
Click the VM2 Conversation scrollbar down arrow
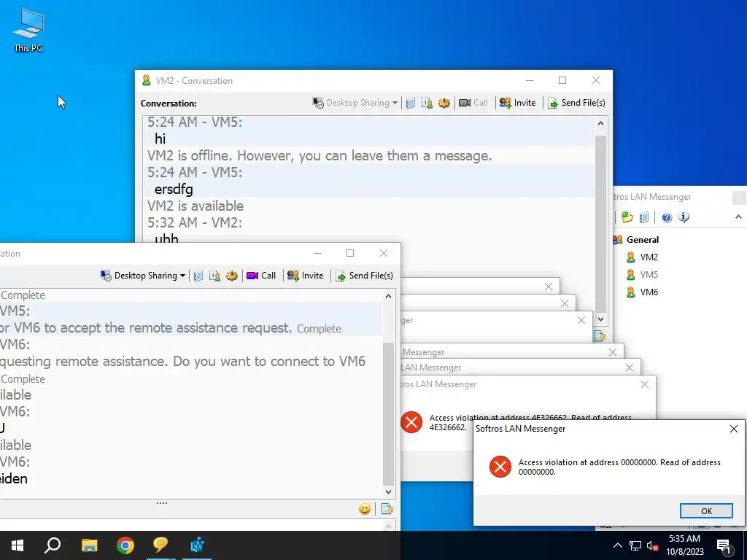pos(600,319)
